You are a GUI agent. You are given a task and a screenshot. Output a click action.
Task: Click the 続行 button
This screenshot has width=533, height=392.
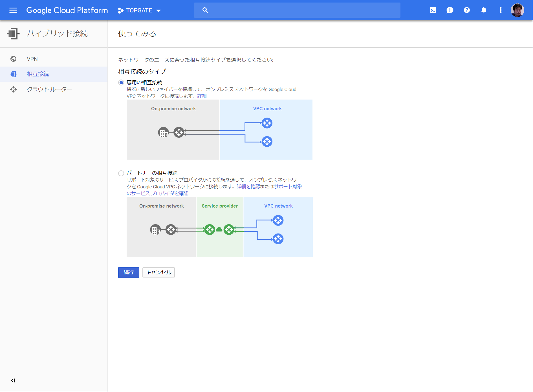click(x=129, y=272)
